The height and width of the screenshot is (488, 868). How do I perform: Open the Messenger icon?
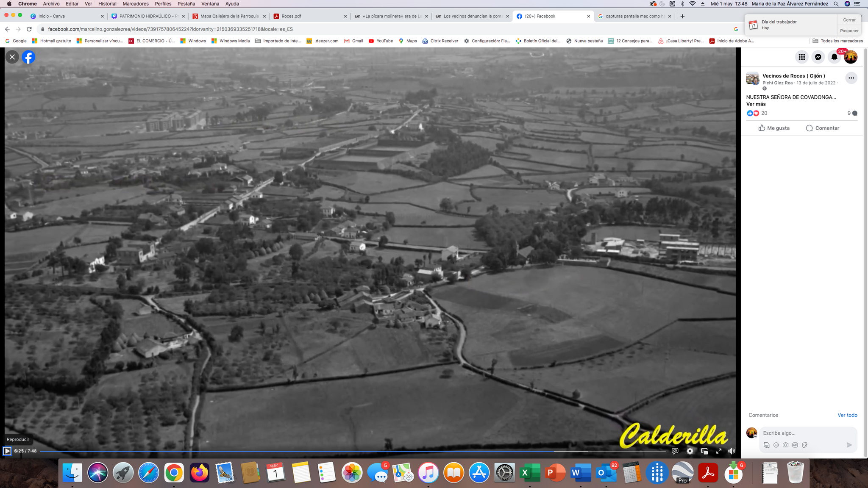(818, 57)
